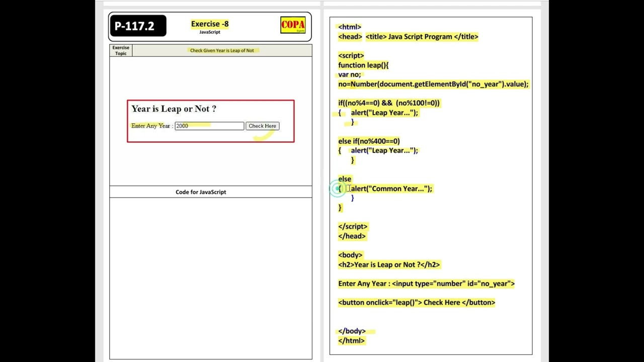644x362 pixels.
Task: Click the 'Enter Any Year :' label
Action: point(151,126)
